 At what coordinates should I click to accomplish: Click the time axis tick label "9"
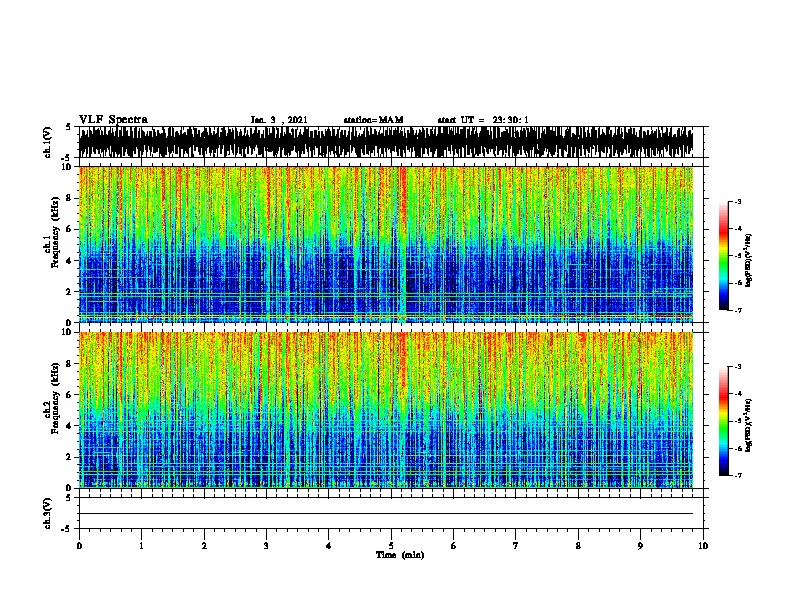[x=640, y=546]
